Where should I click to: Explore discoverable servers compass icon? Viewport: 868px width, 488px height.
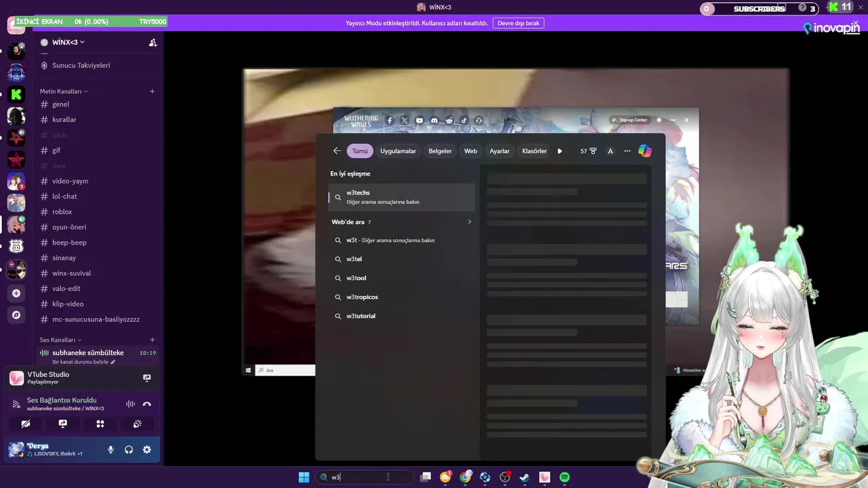pyautogui.click(x=16, y=315)
